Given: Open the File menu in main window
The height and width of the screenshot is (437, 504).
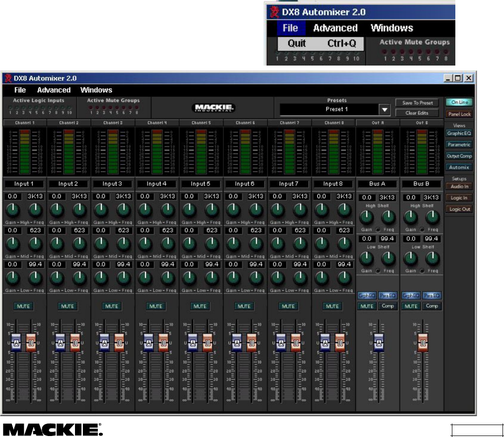Looking at the screenshot, I should click(20, 90).
